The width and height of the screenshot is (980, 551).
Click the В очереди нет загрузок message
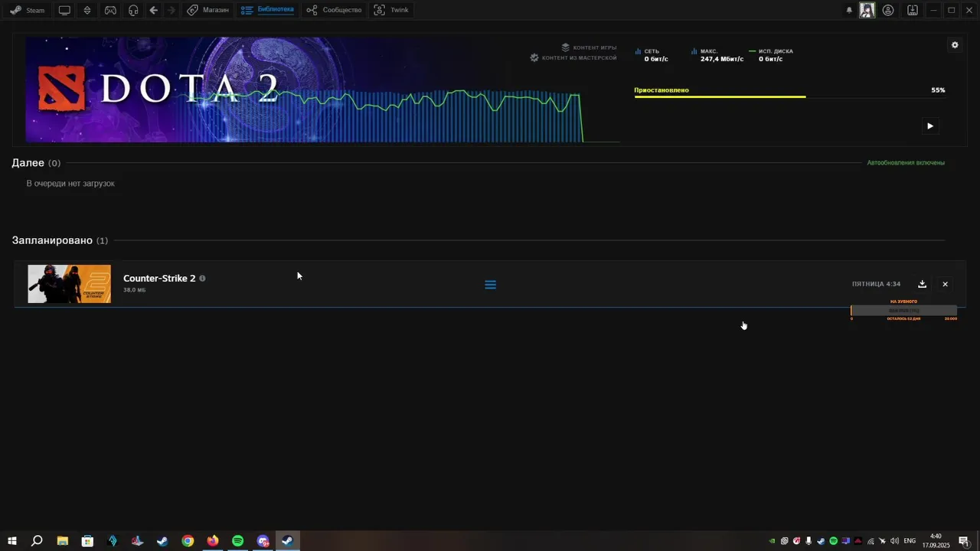[x=70, y=184]
